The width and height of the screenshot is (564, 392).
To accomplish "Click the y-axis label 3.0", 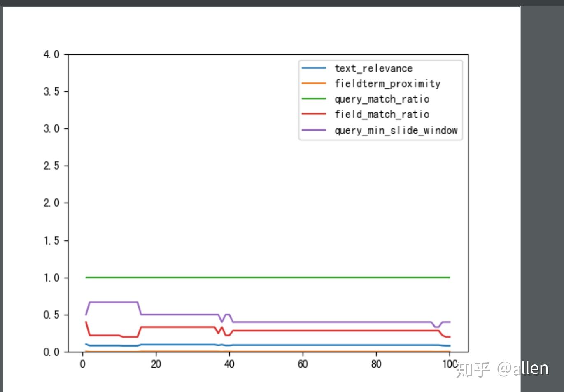I will pos(51,128).
